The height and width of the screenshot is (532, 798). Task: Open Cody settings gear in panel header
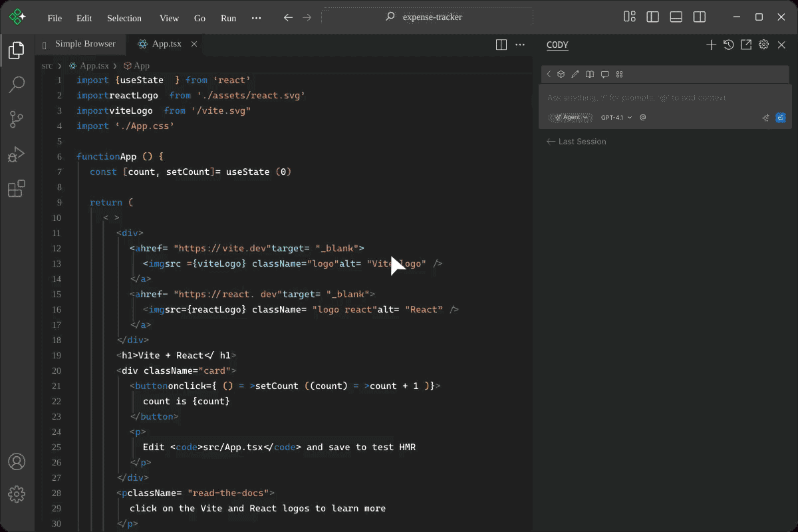[764, 45]
